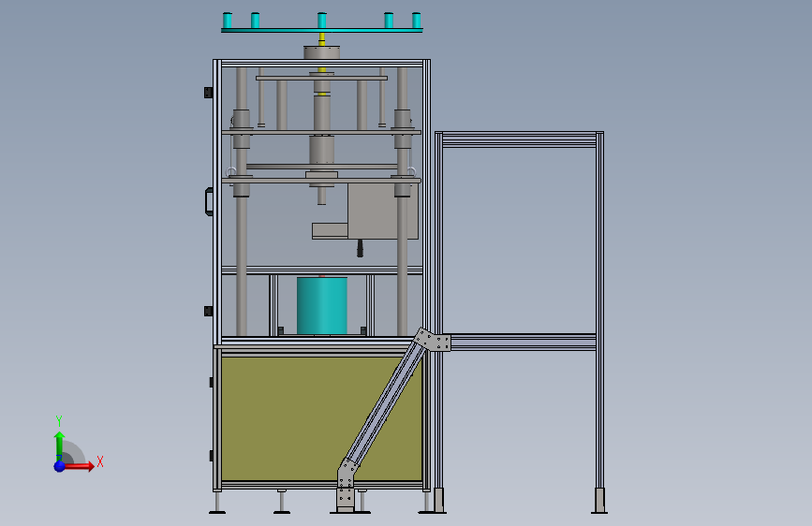Screen dimensions: 812x526
Task: Select the gray box housing beside the spindle
Action: 383,212
